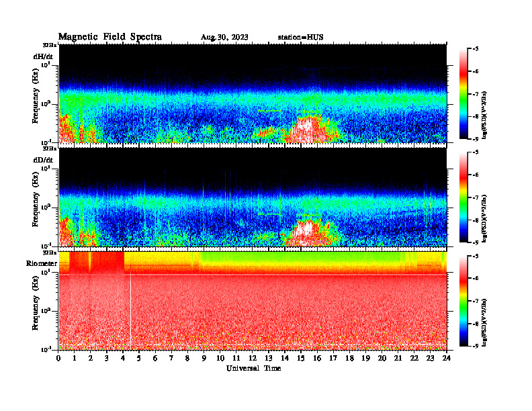Click hour '10' on Universal Time axis
The height and width of the screenshot is (411, 532).
(x=220, y=359)
